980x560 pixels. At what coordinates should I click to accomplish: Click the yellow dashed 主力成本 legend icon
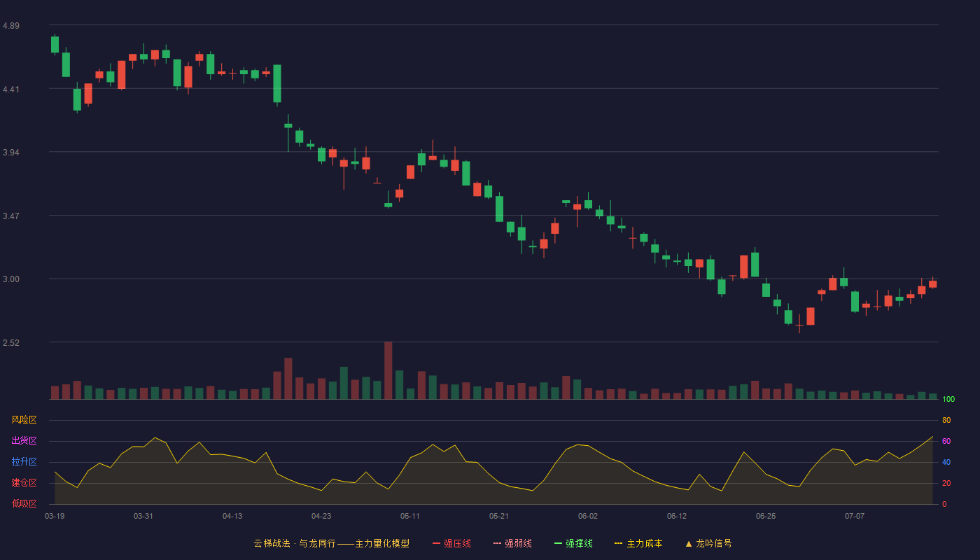click(619, 543)
